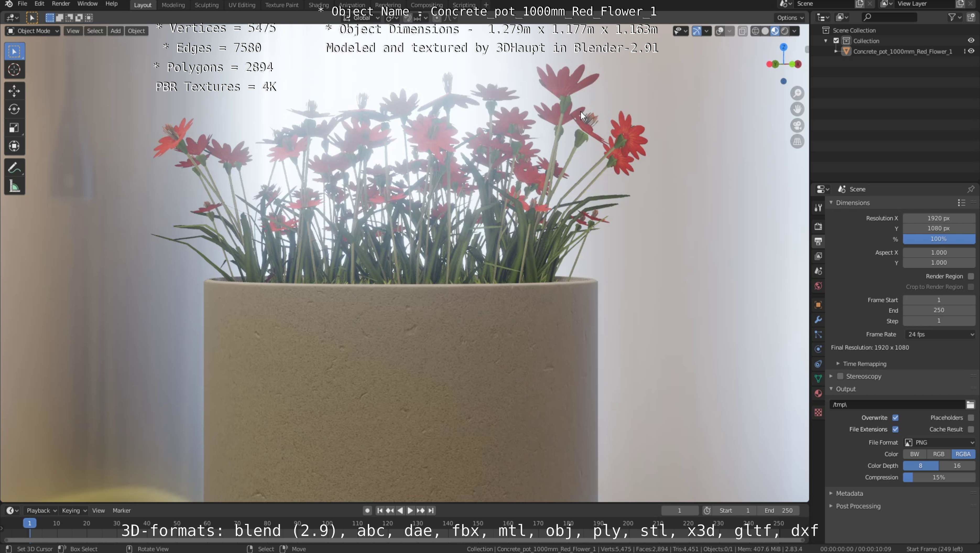Open the Object Mode dropdown
The image size is (980, 553).
33,31
